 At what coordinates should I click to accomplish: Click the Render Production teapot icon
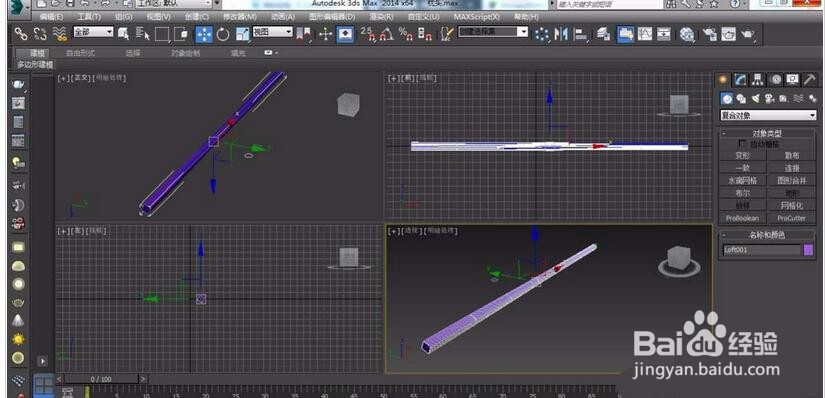click(x=748, y=34)
